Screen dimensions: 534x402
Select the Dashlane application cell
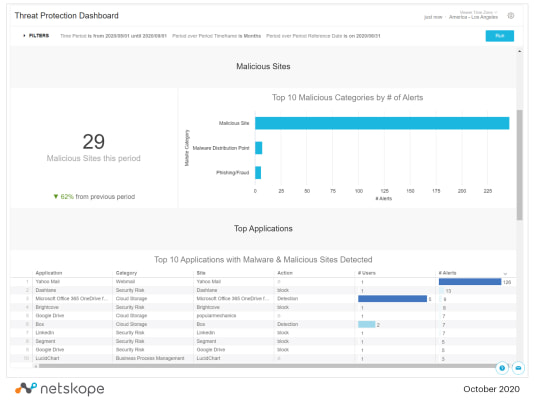[x=46, y=290]
